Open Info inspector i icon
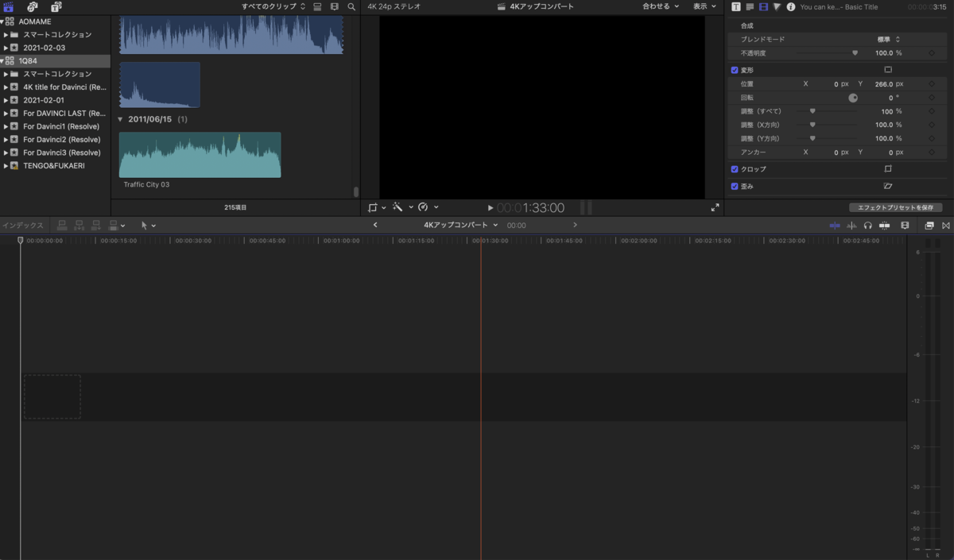The height and width of the screenshot is (560, 954). click(790, 6)
